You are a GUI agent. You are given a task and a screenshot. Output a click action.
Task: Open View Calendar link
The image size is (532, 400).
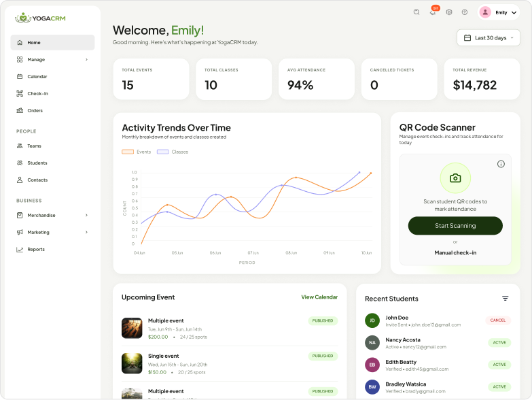pyautogui.click(x=319, y=297)
